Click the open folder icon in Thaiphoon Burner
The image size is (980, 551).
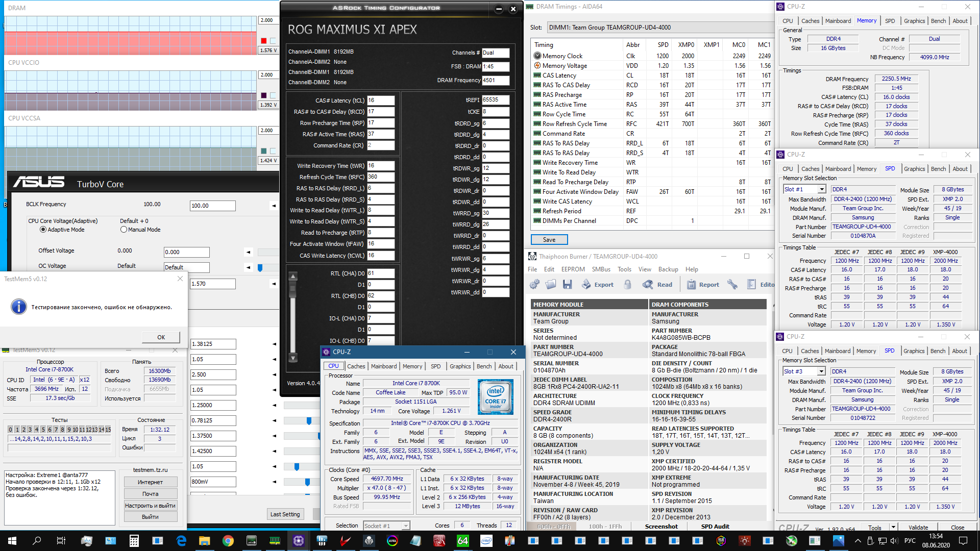(x=551, y=285)
